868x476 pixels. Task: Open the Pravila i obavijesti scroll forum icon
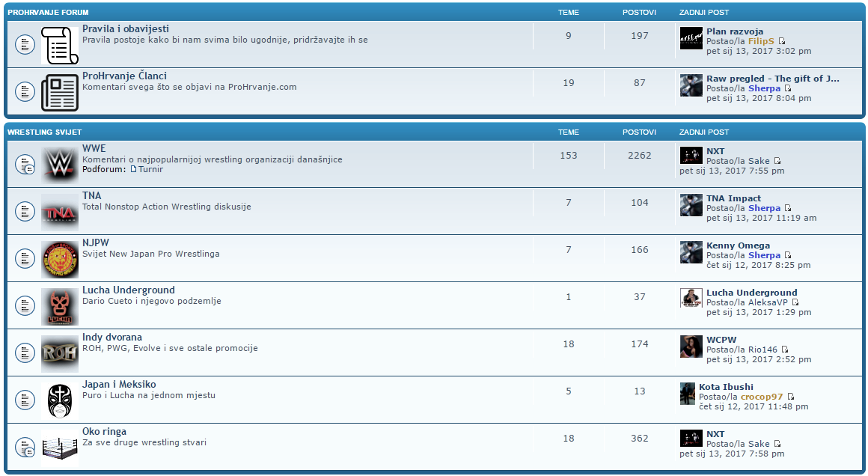(60, 45)
